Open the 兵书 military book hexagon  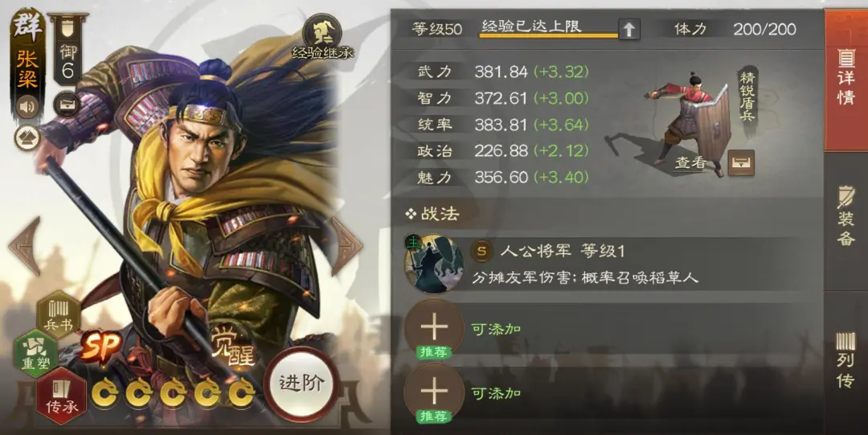[x=59, y=314]
